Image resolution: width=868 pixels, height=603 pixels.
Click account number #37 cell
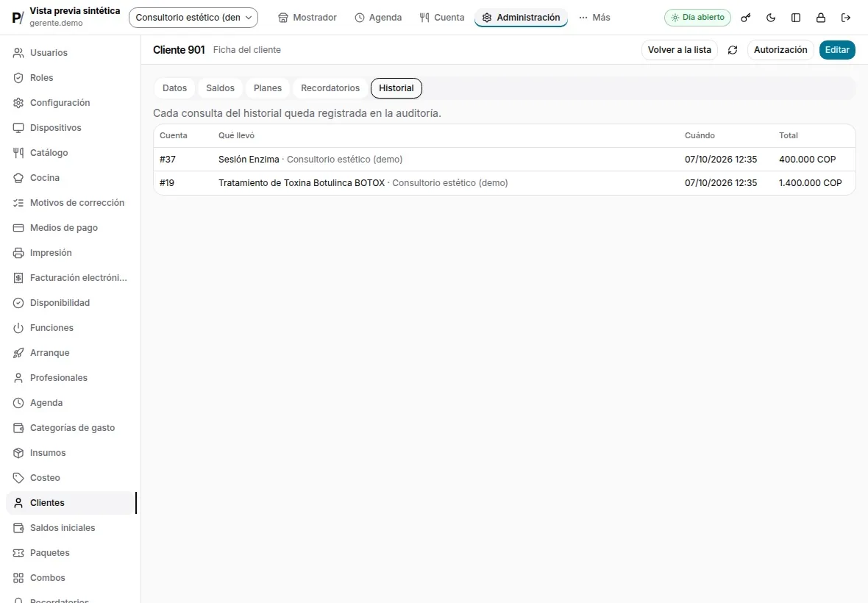[x=168, y=160]
